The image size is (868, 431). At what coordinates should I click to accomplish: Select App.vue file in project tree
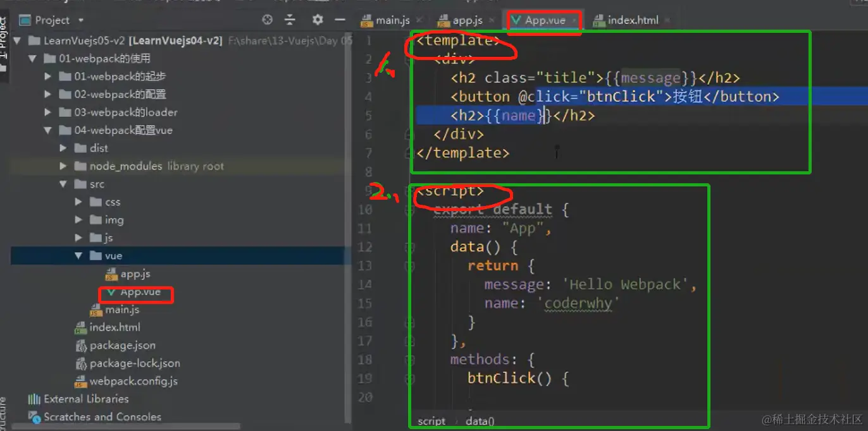tap(140, 292)
